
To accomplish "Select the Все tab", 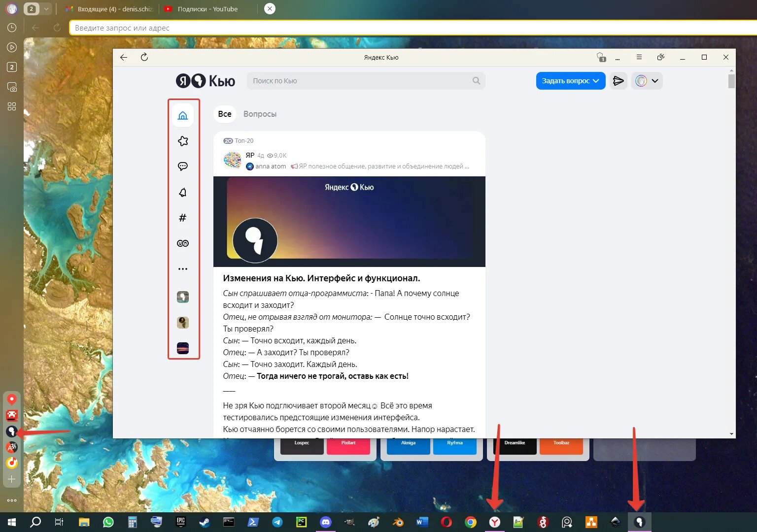I will tap(225, 114).
